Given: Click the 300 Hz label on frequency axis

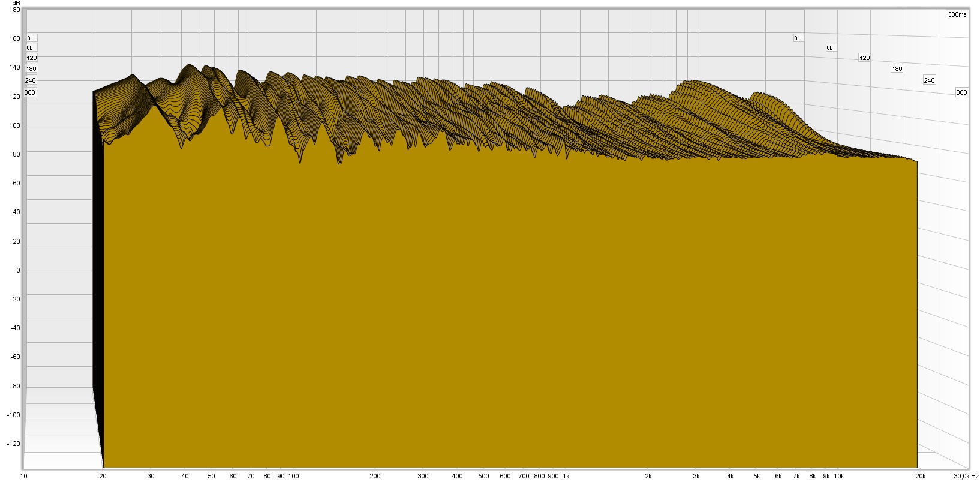Looking at the screenshot, I should (x=423, y=477).
